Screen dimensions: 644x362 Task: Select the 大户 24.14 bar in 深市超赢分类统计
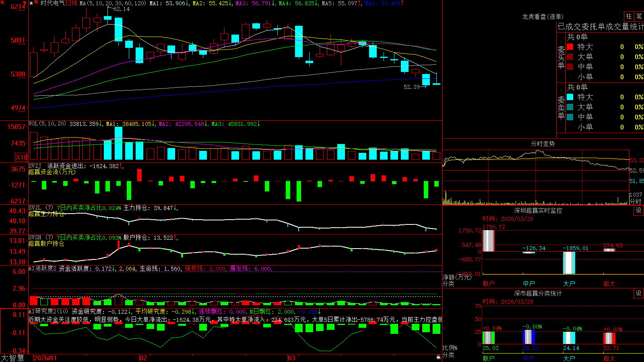(x=569, y=338)
